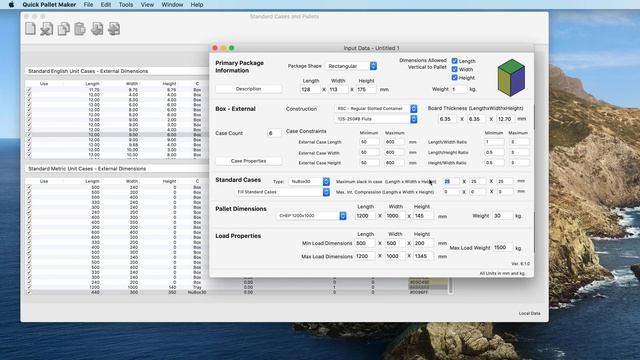Click the primary package Length field

(x=310, y=89)
